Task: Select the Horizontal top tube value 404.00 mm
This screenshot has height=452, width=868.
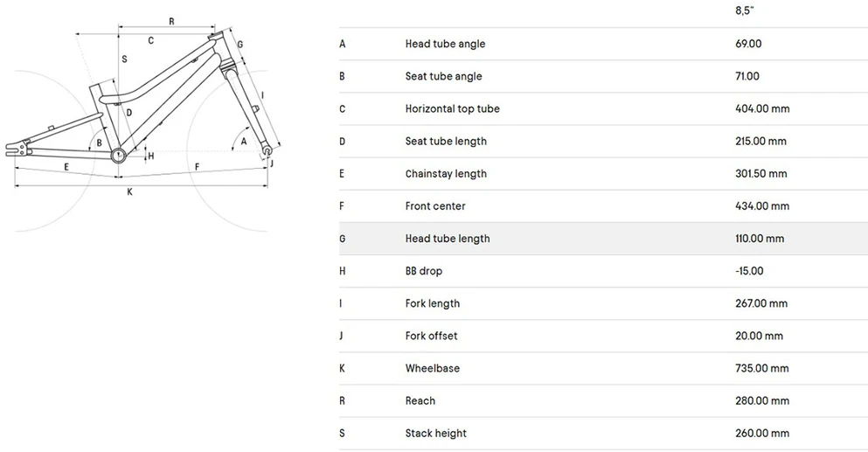Action: point(762,108)
